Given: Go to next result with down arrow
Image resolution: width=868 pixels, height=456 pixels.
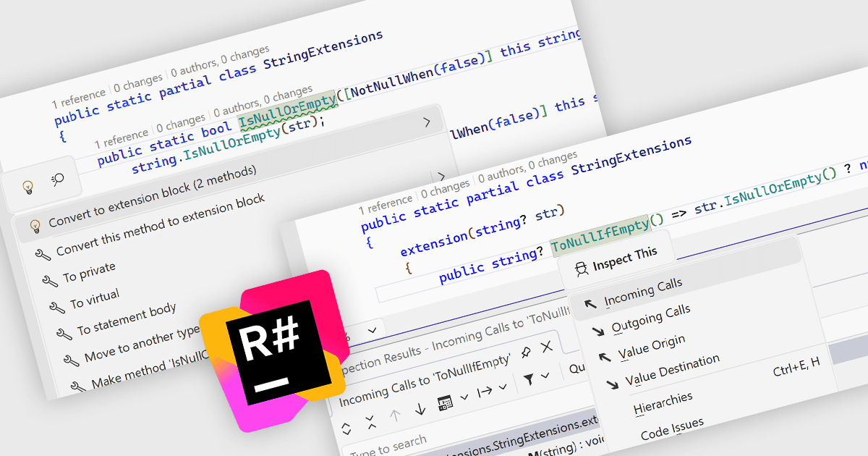Looking at the screenshot, I should pyautogui.click(x=420, y=410).
